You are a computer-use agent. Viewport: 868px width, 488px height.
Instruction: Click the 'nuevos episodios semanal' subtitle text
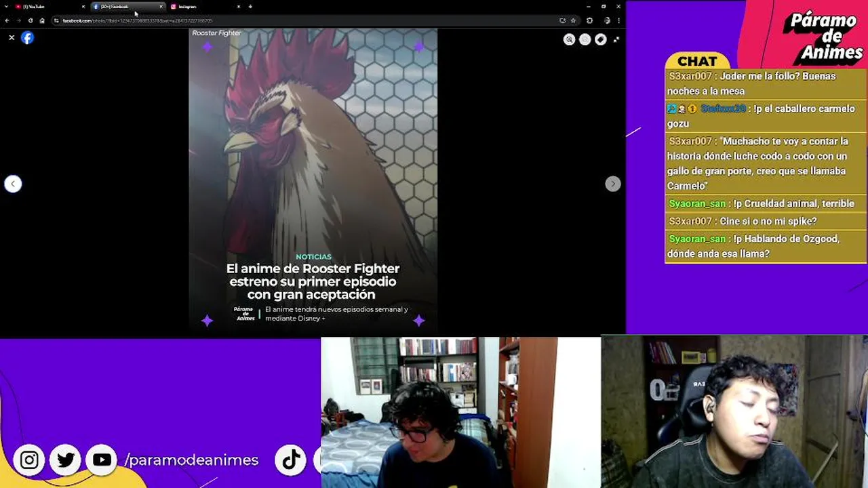(336, 314)
